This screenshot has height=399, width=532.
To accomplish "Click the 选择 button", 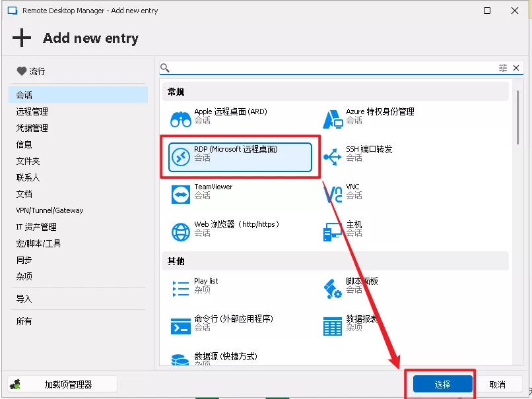I will click(442, 384).
